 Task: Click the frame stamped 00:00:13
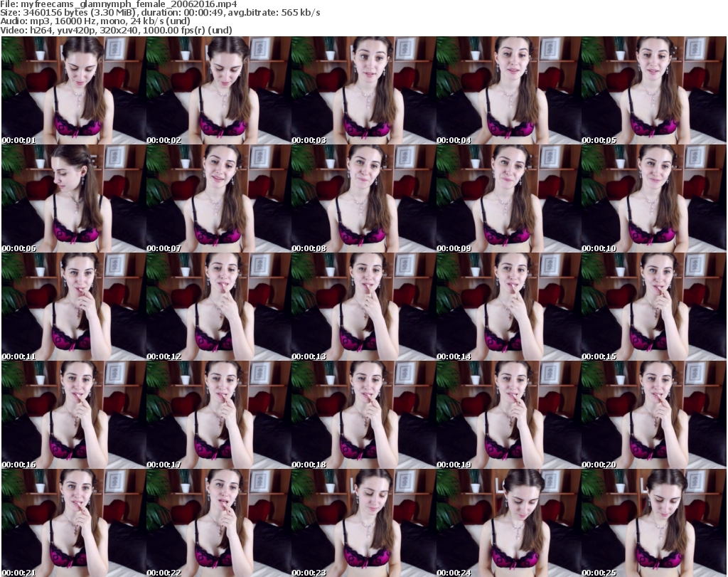363,307
